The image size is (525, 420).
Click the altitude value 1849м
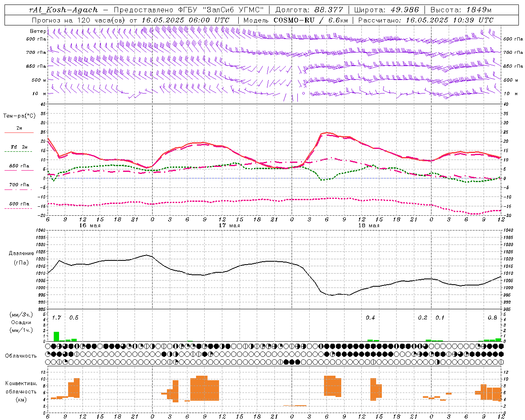479,10
